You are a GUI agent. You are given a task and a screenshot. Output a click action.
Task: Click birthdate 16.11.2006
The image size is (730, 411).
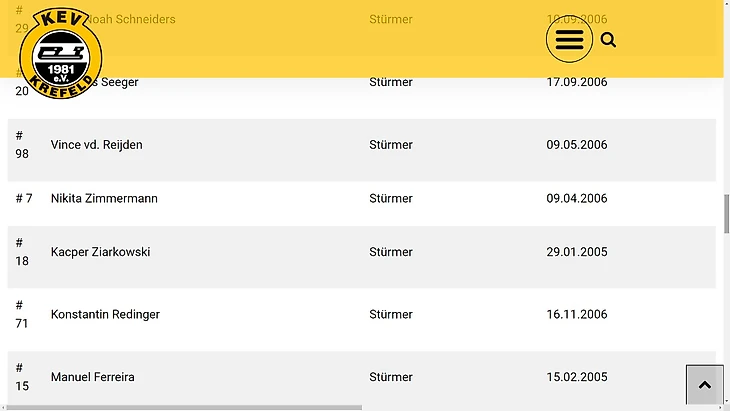(577, 314)
